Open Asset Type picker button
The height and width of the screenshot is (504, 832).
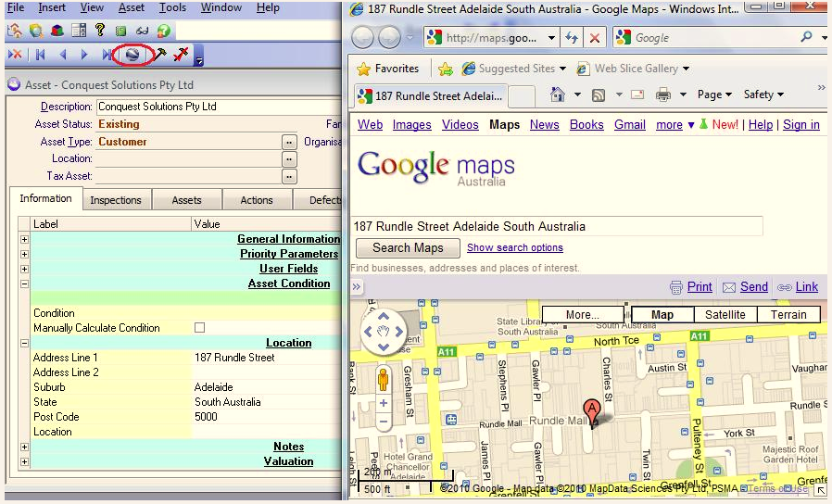click(x=289, y=142)
